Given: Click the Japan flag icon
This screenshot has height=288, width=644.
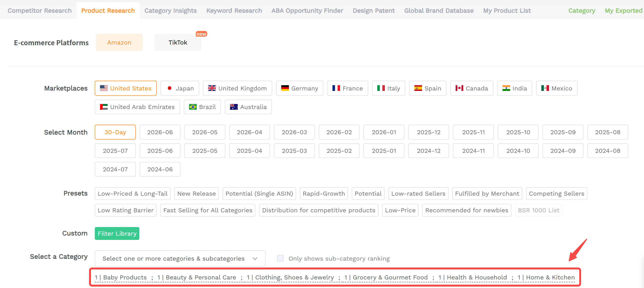Looking at the screenshot, I should pyautogui.click(x=170, y=88).
